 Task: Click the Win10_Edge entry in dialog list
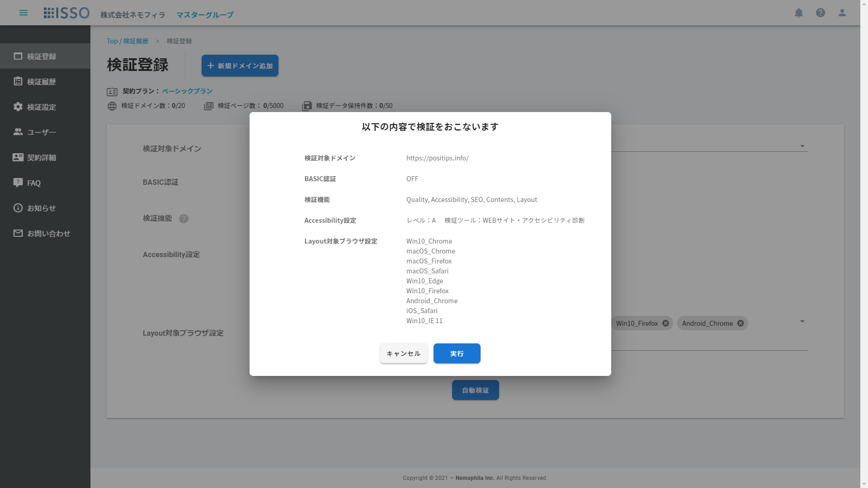click(425, 281)
